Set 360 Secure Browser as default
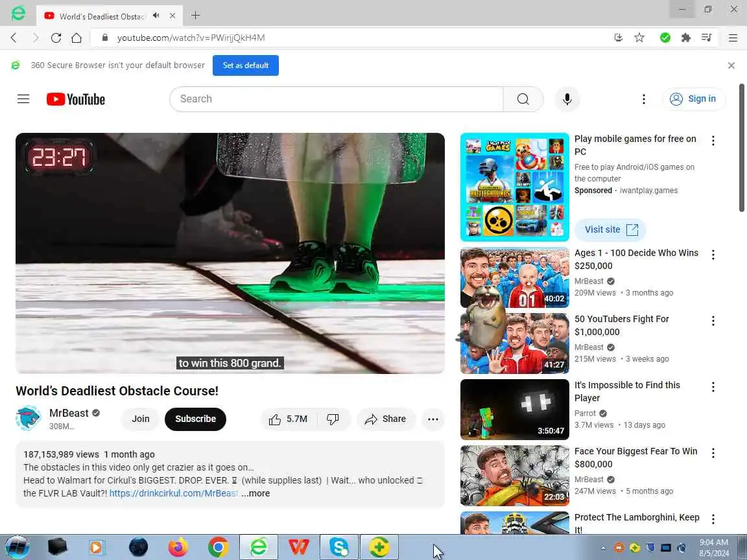This screenshot has width=747, height=560. pyautogui.click(x=245, y=65)
